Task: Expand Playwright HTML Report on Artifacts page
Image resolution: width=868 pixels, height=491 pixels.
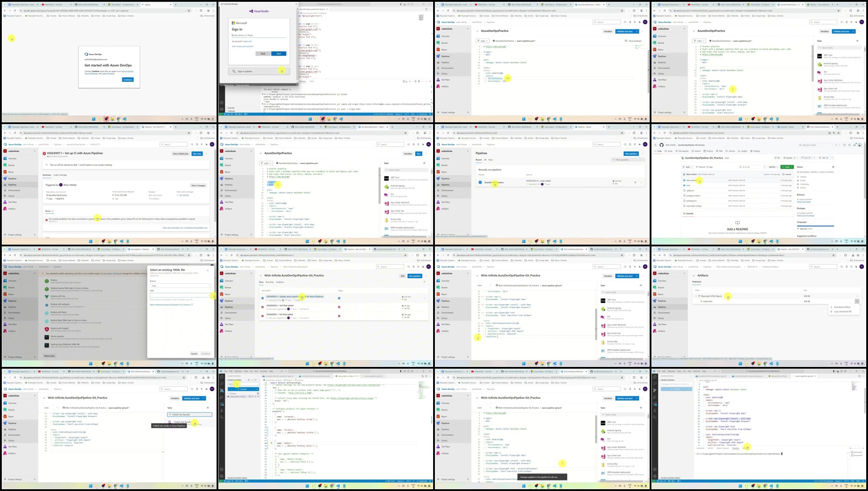Action: click(x=696, y=296)
